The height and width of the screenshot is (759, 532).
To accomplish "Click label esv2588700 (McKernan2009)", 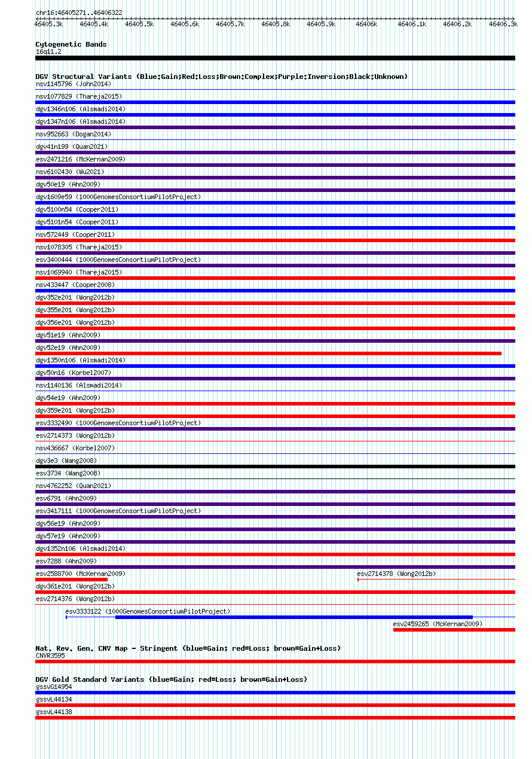I will pos(81,574).
